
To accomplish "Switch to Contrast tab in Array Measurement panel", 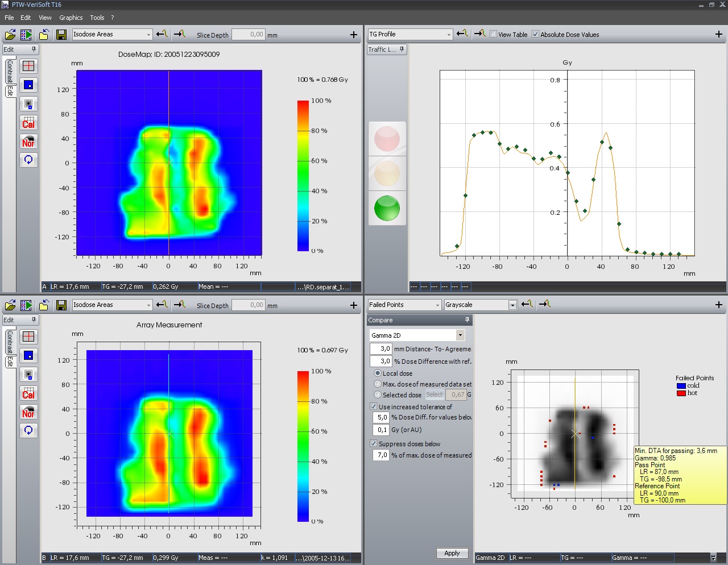I will (x=10, y=342).
